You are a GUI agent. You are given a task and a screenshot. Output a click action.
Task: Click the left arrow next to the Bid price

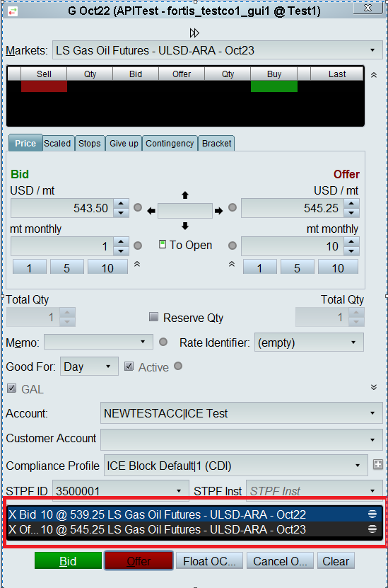pos(151,211)
